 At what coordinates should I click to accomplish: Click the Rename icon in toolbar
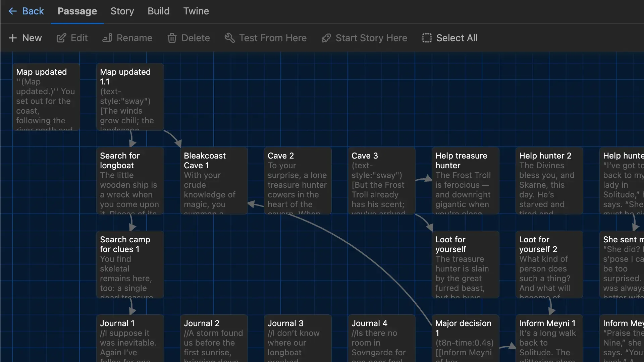(x=107, y=38)
